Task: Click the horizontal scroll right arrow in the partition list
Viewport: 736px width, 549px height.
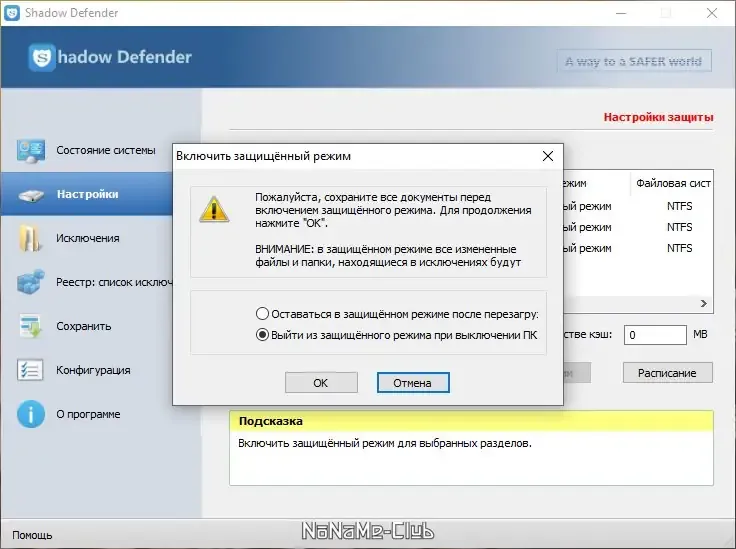Action: pyautogui.click(x=704, y=304)
